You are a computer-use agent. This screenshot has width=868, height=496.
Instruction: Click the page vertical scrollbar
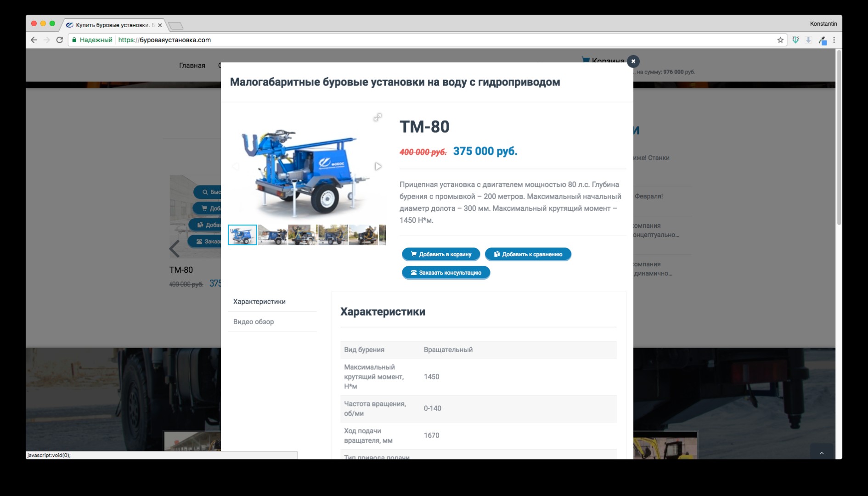[x=839, y=138]
